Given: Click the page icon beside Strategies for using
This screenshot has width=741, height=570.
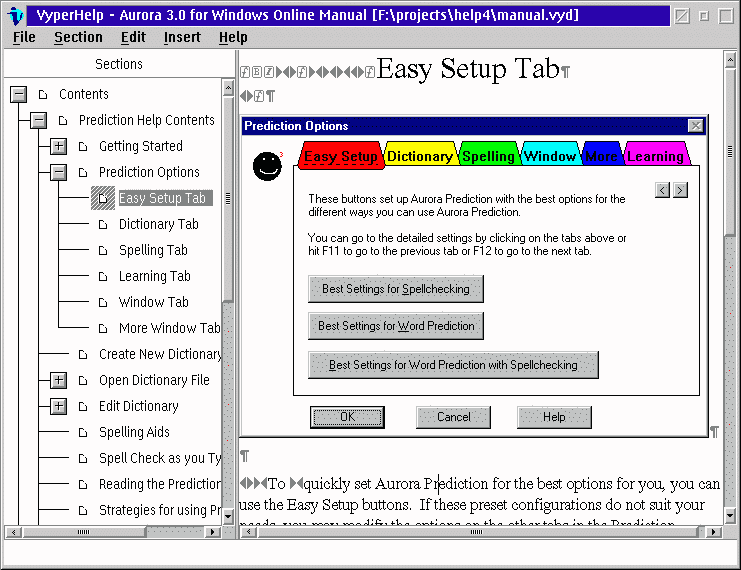Looking at the screenshot, I should pos(83,510).
